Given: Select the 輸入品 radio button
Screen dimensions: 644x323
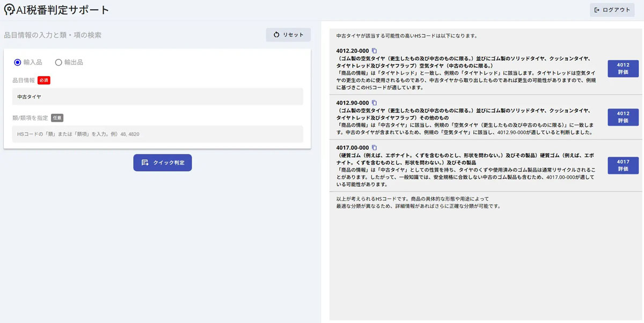Looking at the screenshot, I should pos(17,62).
